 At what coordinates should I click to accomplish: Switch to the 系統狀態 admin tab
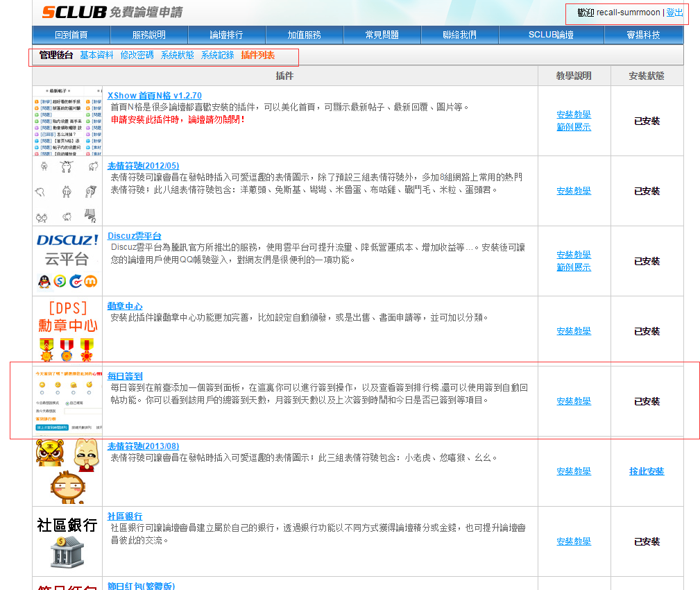point(177,55)
